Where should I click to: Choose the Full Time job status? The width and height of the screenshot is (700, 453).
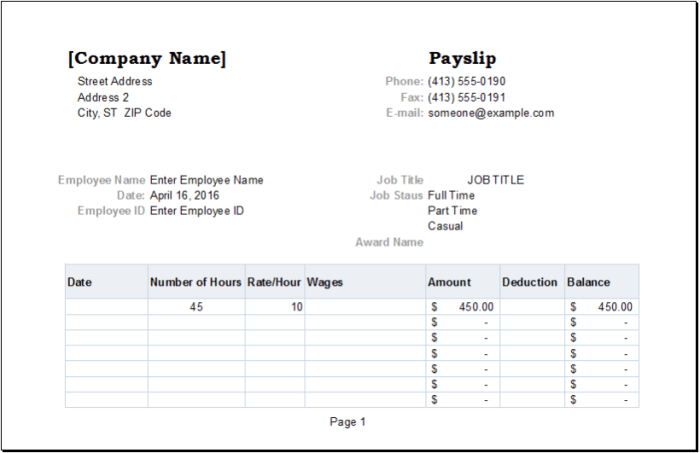pyautogui.click(x=451, y=195)
